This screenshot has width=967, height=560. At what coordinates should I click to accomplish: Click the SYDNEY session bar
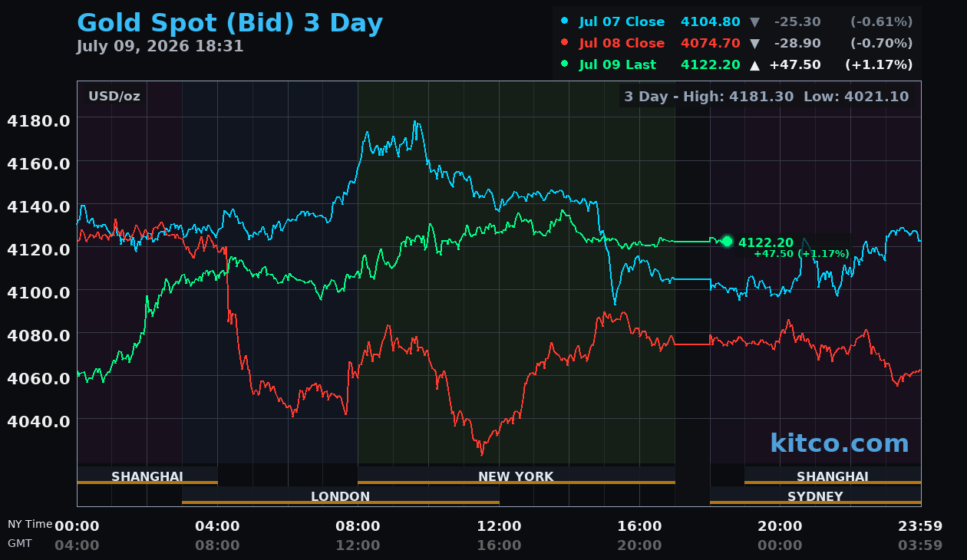[x=815, y=496]
